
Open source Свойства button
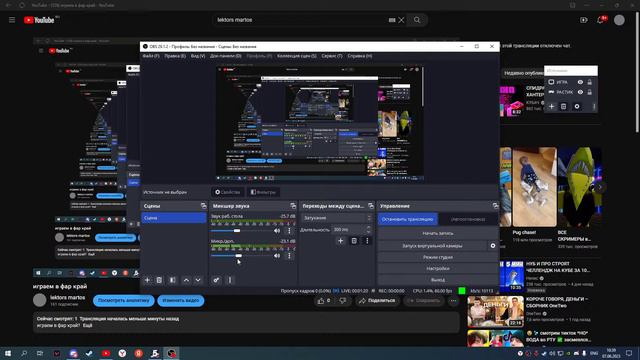(x=228, y=192)
